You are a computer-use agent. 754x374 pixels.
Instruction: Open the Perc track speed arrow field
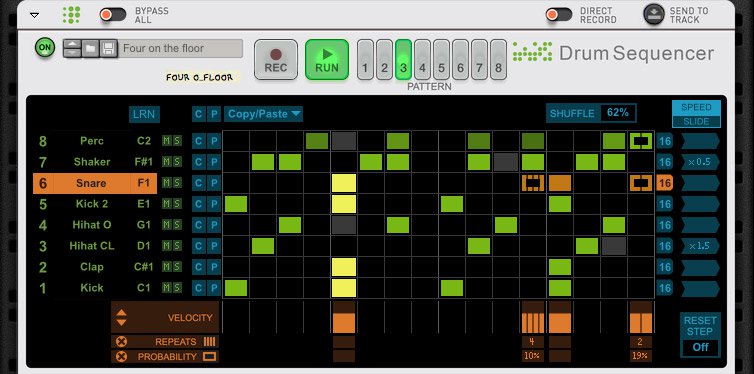click(x=700, y=141)
